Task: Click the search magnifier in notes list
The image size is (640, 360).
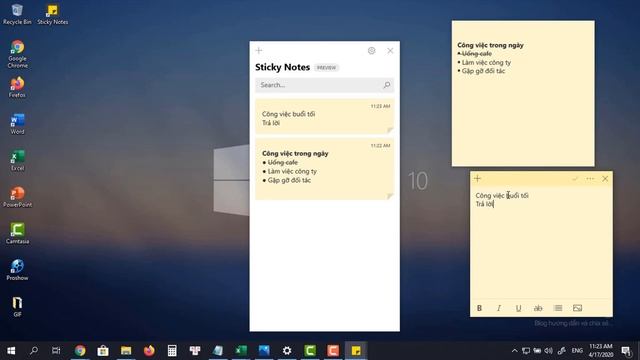Action: 387,85
